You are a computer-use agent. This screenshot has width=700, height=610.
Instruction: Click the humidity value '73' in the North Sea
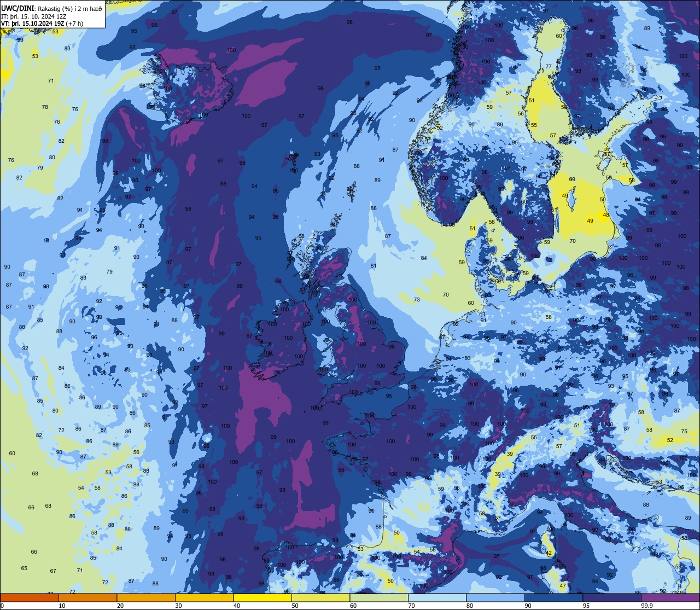[417, 300]
